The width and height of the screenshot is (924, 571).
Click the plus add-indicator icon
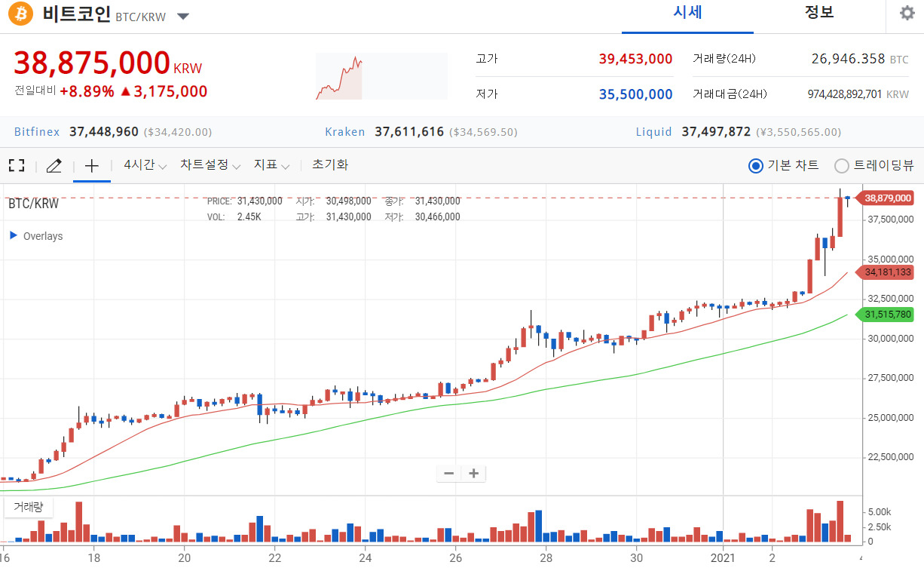click(91, 164)
